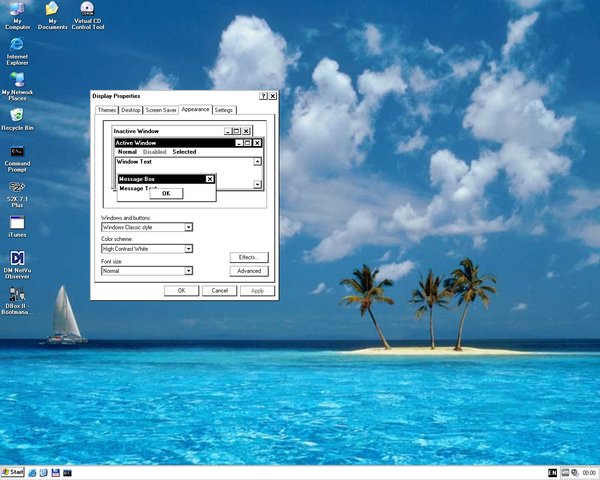Switch to the Screen Saver tab

coord(161,110)
